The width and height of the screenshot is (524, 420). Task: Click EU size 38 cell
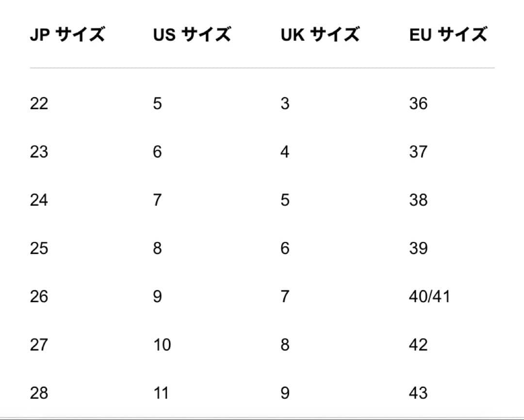coord(418,200)
